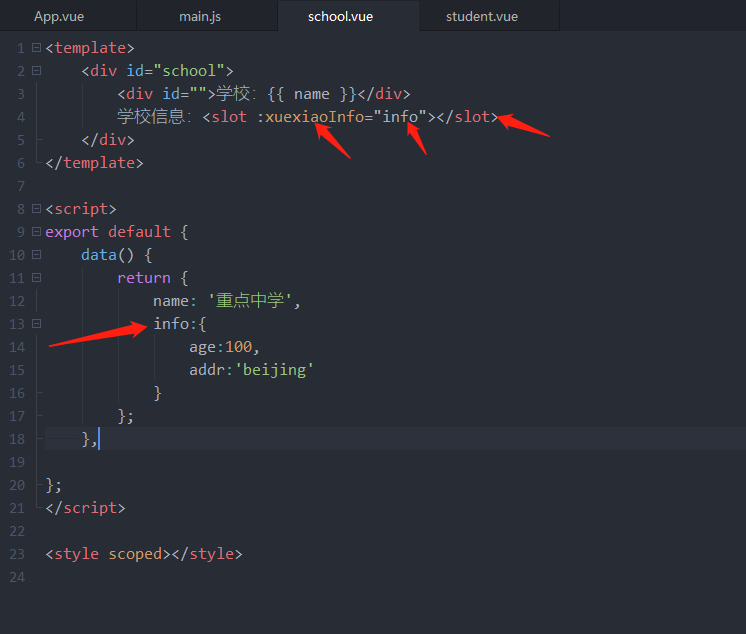Click the :xuexiaoInfo attribute in slot tag
The image size is (746, 634).
coord(310,117)
